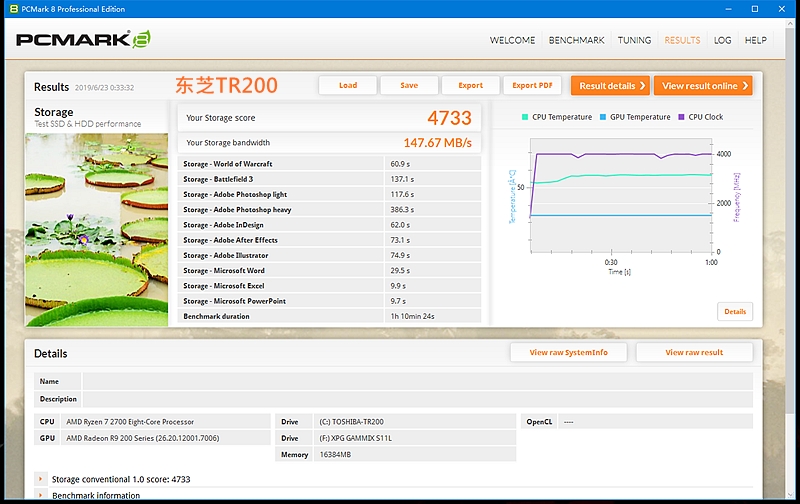The image size is (800, 504).
Task: Click the results timestamp 2019/6/23
Action: [x=105, y=88]
